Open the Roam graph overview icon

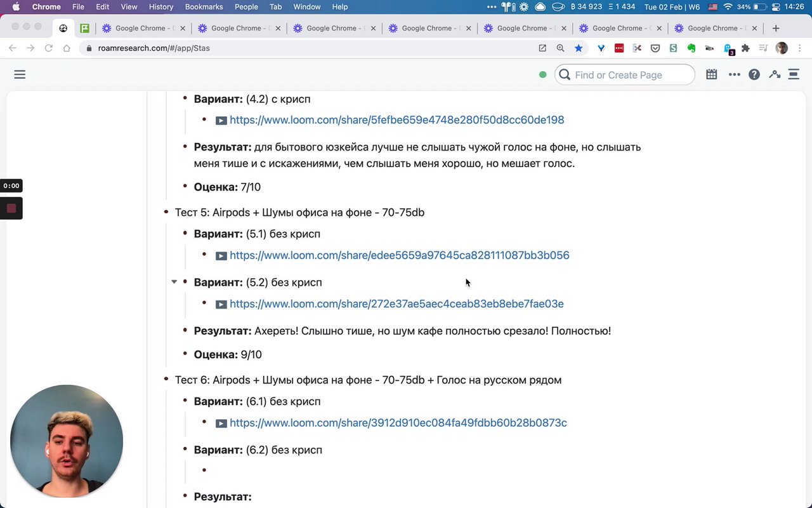(774, 74)
